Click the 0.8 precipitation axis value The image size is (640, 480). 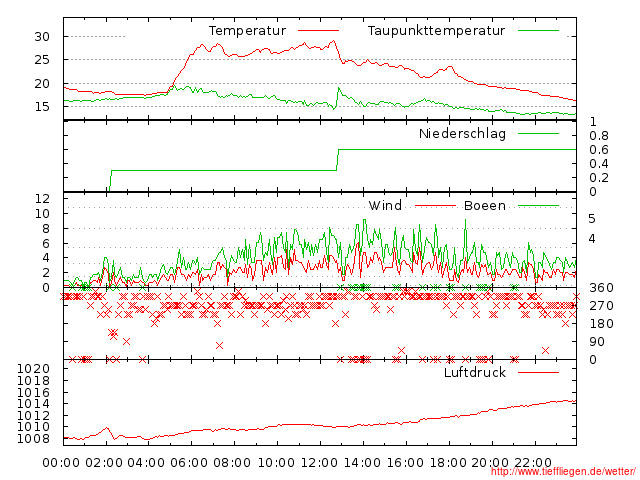coord(599,136)
